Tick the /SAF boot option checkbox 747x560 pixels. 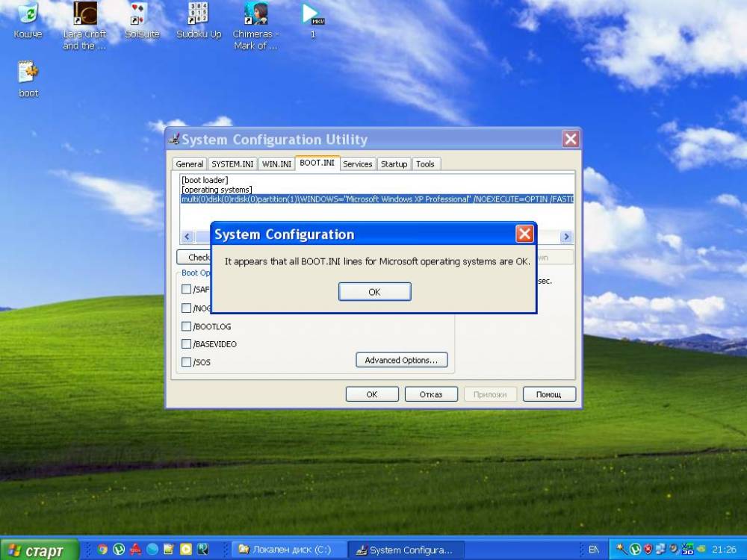tap(186, 289)
